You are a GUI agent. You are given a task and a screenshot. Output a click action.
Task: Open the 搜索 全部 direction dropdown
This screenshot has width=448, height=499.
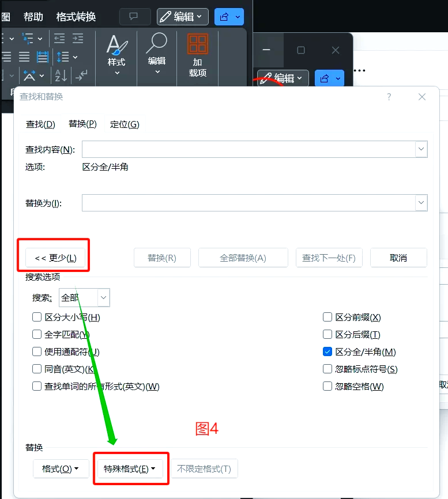point(103,298)
